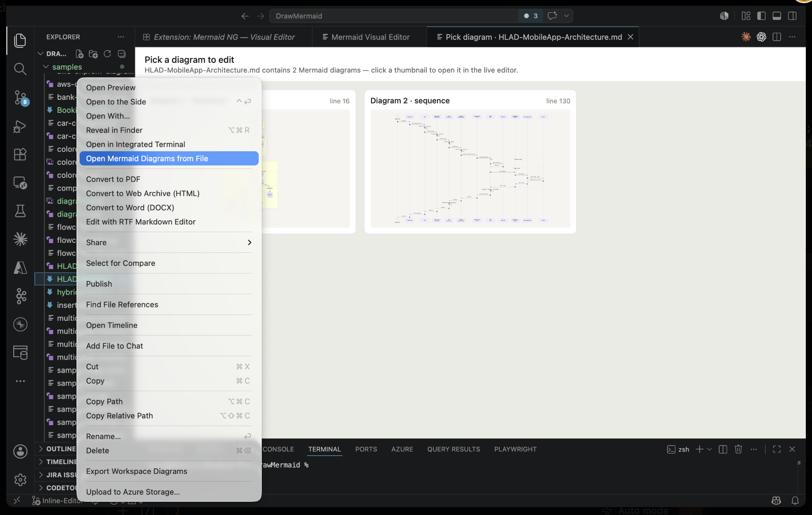Open the Diagram 2 sequence thumbnail
This screenshot has height=515, width=812.
tap(470, 169)
